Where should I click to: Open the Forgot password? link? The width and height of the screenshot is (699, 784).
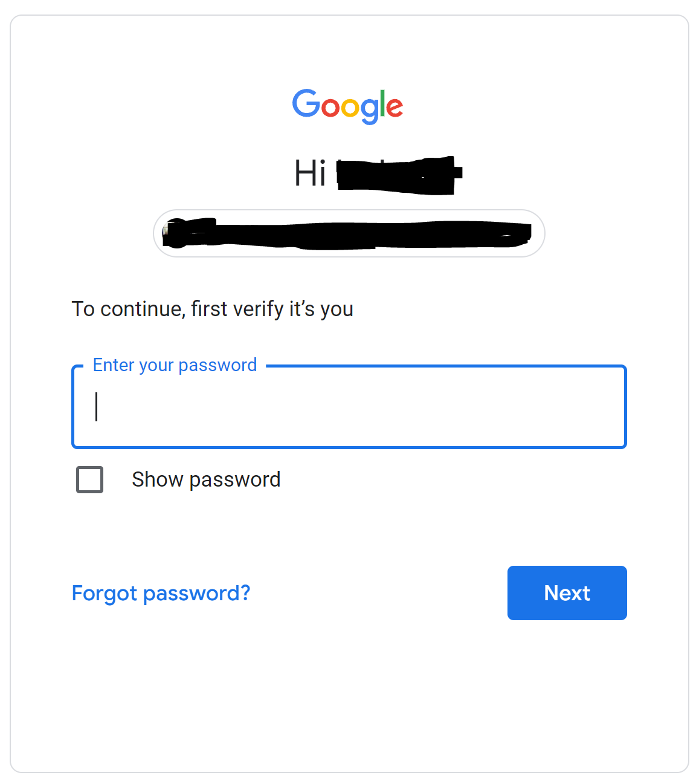click(x=161, y=594)
